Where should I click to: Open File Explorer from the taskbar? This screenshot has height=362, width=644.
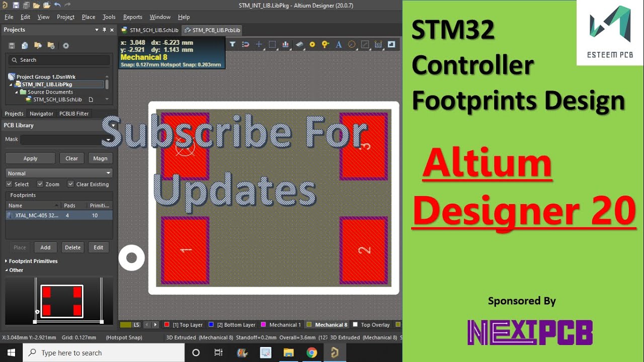288,352
